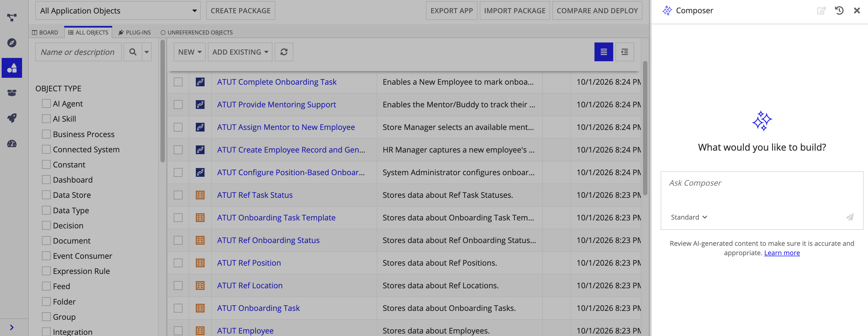The image size is (868, 336).
Task: Open the process models sidebar icon
Action: click(12, 18)
